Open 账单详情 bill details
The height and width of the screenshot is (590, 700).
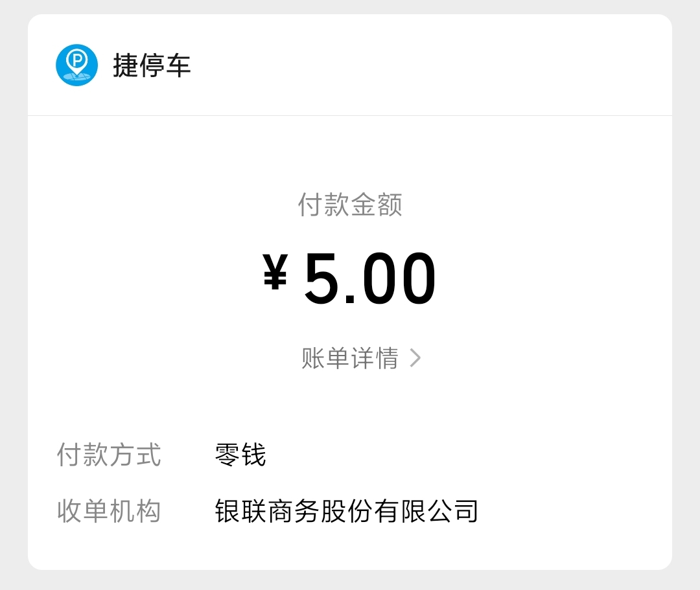[350, 357]
